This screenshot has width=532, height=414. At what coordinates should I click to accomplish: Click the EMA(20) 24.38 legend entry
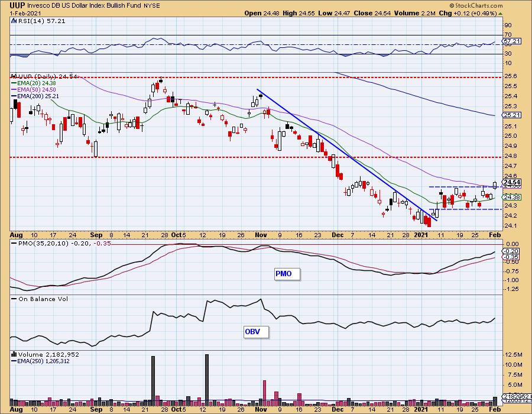[x=37, y=83]
